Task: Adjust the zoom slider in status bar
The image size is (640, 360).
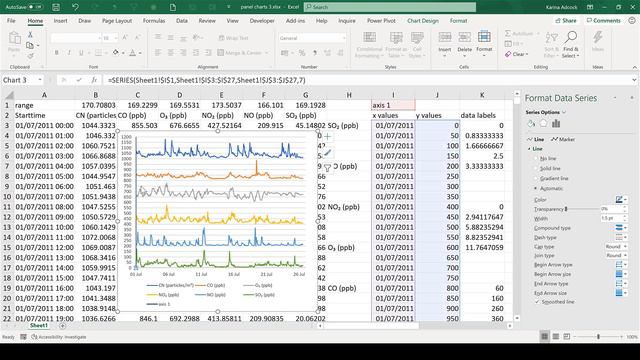Action: [x=598, y=337]
